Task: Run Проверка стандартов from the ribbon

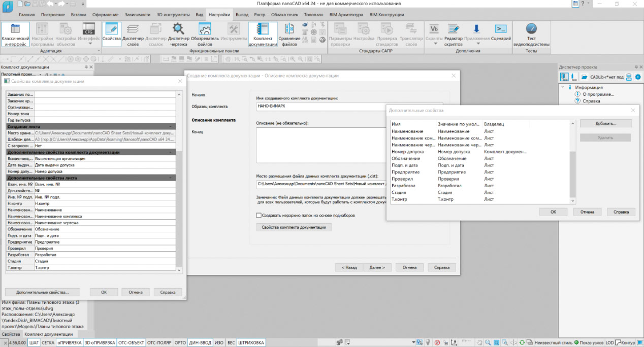Action: click(388, 34)
